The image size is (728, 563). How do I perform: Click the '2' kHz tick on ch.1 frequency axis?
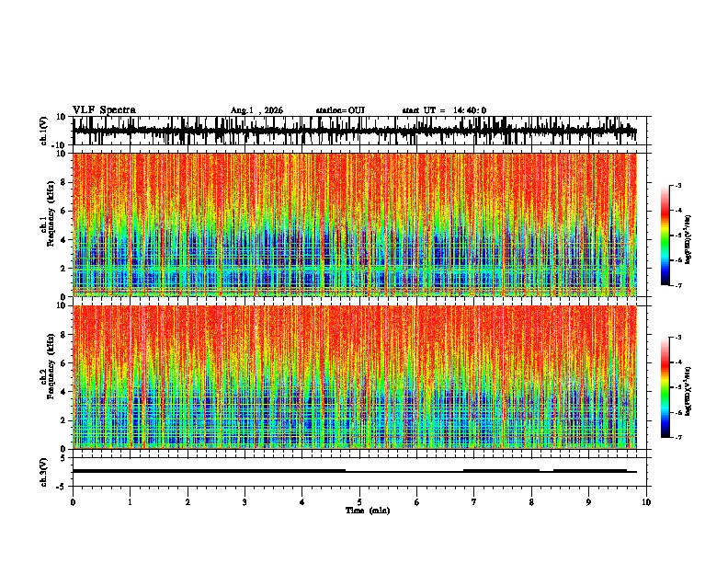(x=63, y=268)
